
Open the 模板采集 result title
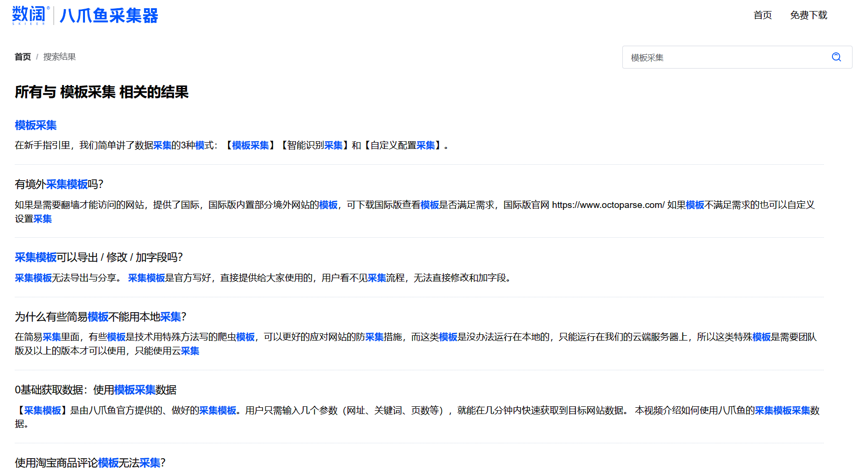(x=36, y=125)
